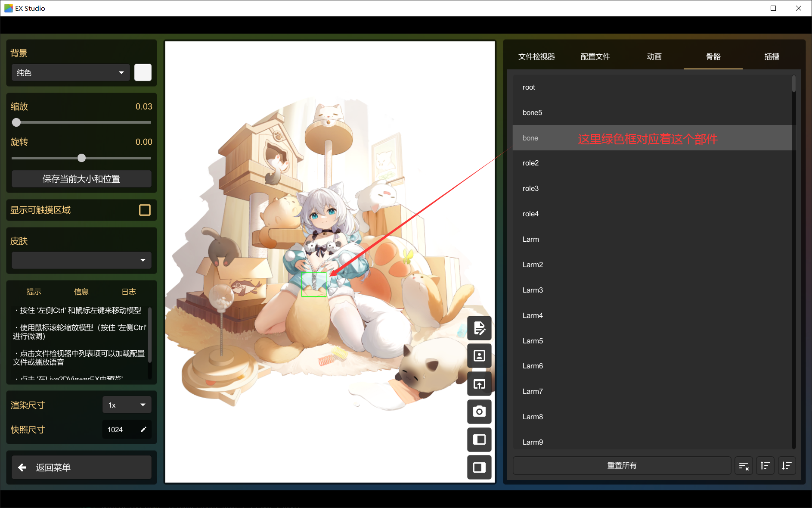Viewport: 812px width, 508px height.
Task: Open the 插槽 tab
Action: coord(772,56)
